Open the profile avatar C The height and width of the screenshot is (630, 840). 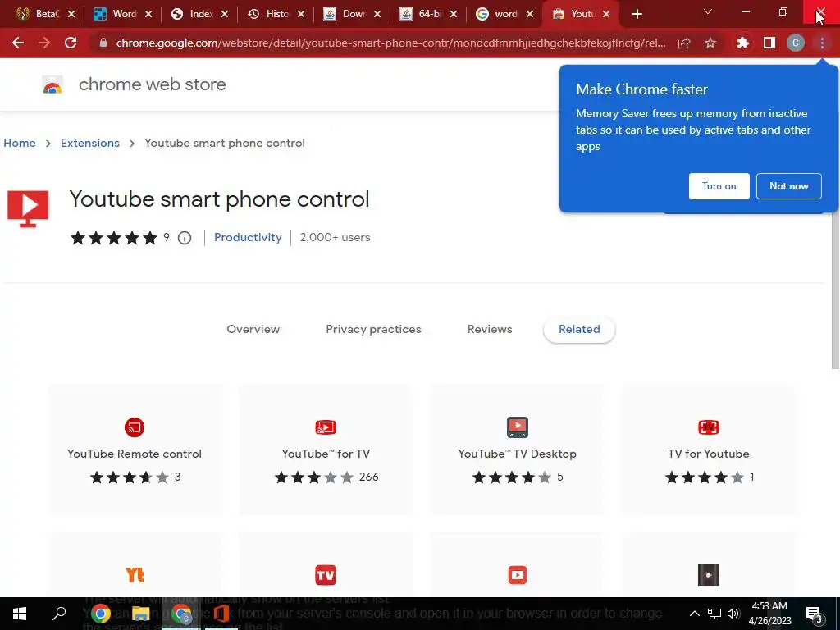(796, 43)
